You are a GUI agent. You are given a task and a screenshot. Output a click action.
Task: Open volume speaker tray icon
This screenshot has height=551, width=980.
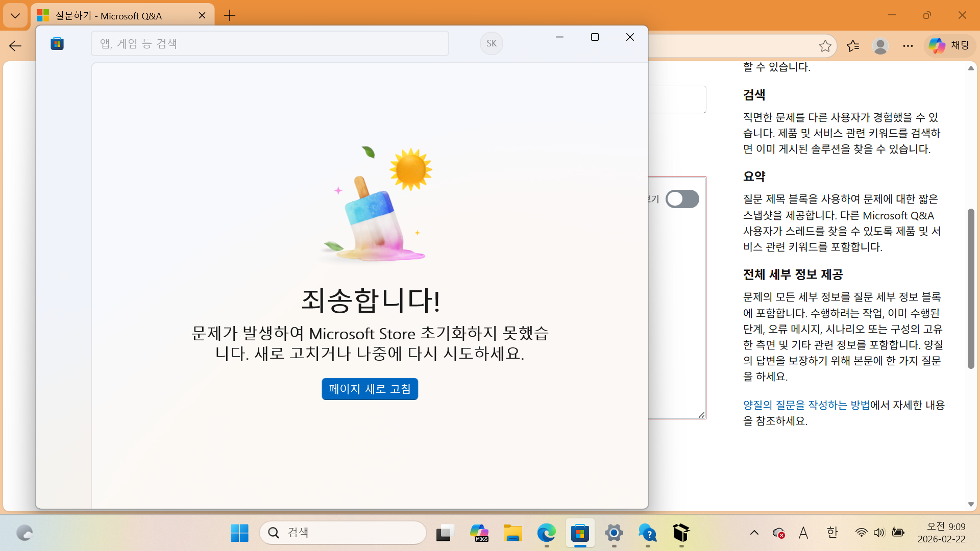[879, 533]
